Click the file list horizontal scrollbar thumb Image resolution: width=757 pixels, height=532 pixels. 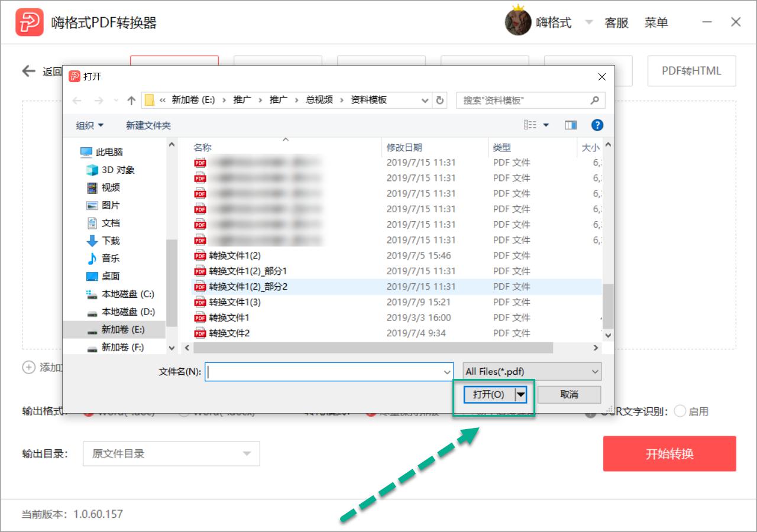pyautogui.click(x=372, y=348)
